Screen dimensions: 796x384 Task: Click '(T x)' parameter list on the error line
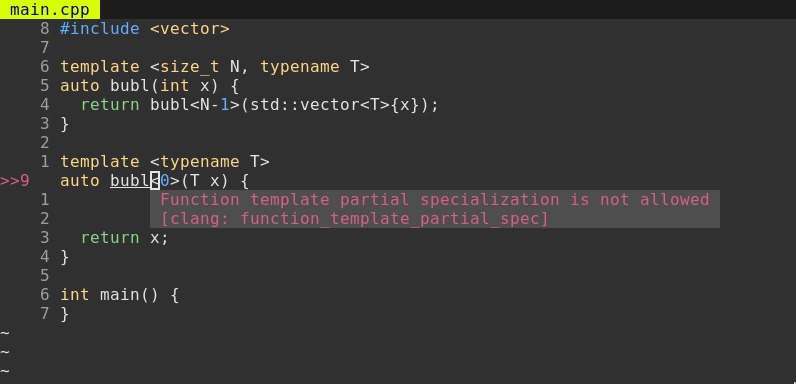click(204, 180)
